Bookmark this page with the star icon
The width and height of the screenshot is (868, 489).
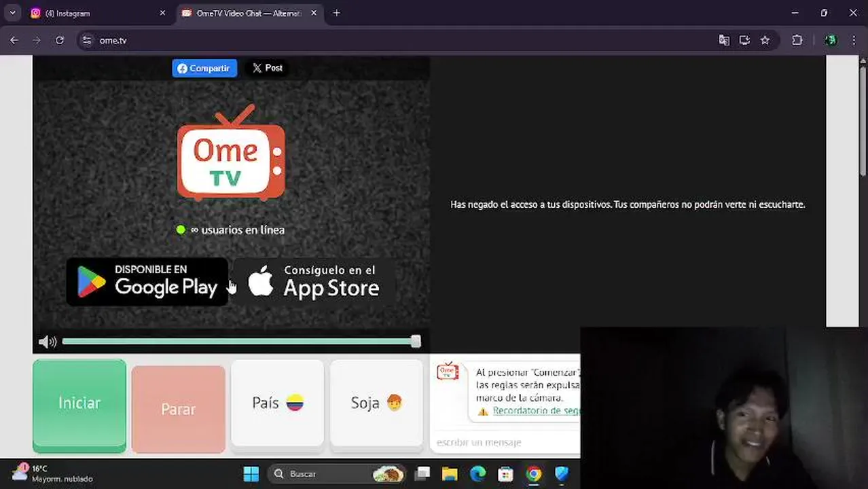click(x=765, y=40)
